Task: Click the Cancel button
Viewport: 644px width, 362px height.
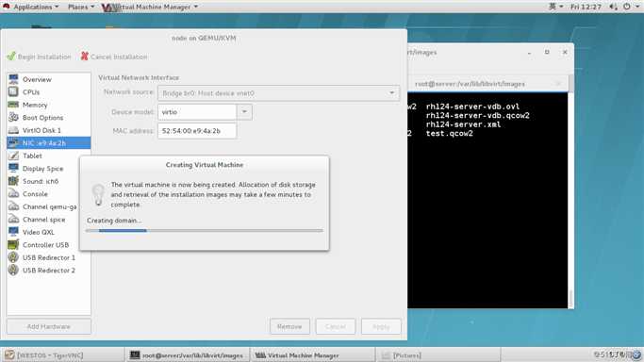Action: [x=335, y=327]
